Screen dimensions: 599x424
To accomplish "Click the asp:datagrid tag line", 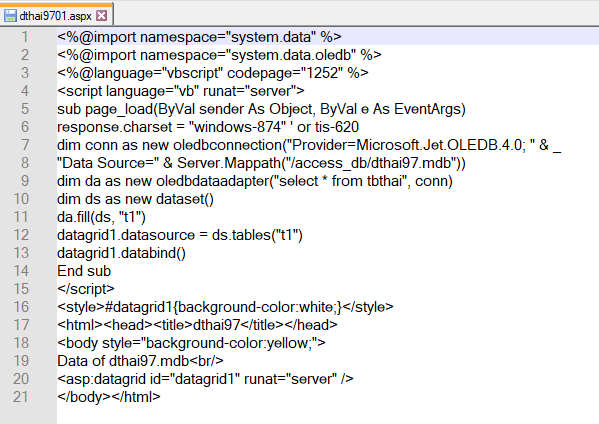I will (206, 379).
